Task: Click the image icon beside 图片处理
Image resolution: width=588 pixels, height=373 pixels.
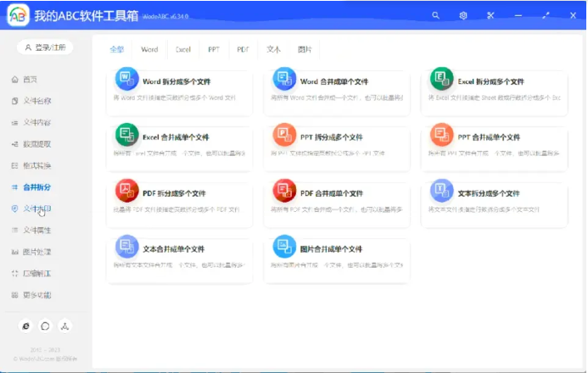Action: pyautogui.click(x=14, y=252)
